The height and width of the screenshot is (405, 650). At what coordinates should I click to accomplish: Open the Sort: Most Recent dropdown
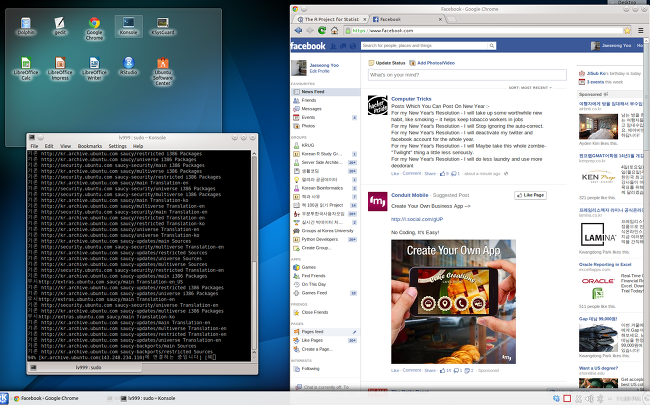point(530,88)
